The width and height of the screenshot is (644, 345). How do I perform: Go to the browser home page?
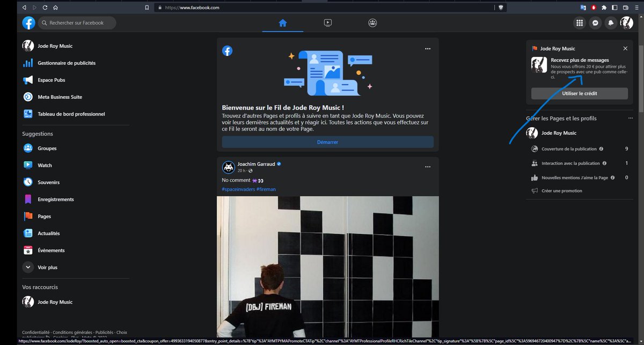click(x=56, y=8)
